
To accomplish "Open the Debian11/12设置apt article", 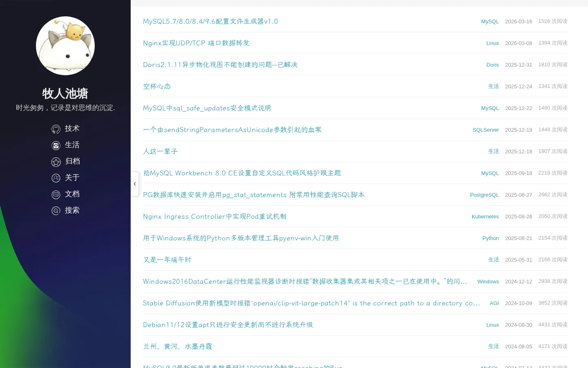I will [228, 325].
